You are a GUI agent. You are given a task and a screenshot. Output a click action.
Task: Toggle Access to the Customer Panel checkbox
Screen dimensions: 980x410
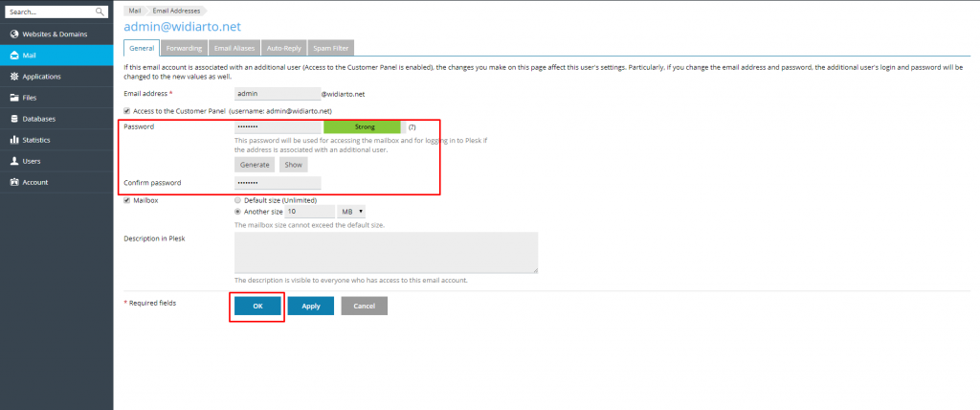[x=127, y=111]
